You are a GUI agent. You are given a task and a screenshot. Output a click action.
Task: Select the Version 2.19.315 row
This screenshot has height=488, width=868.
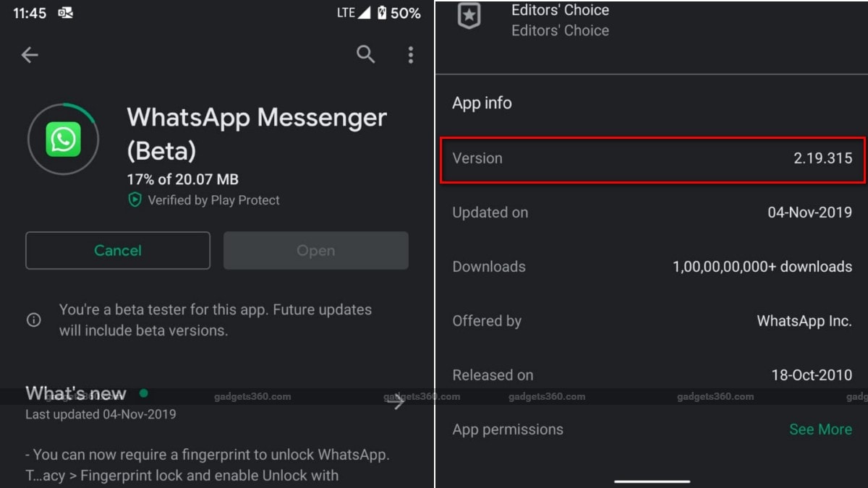point(652,158)
